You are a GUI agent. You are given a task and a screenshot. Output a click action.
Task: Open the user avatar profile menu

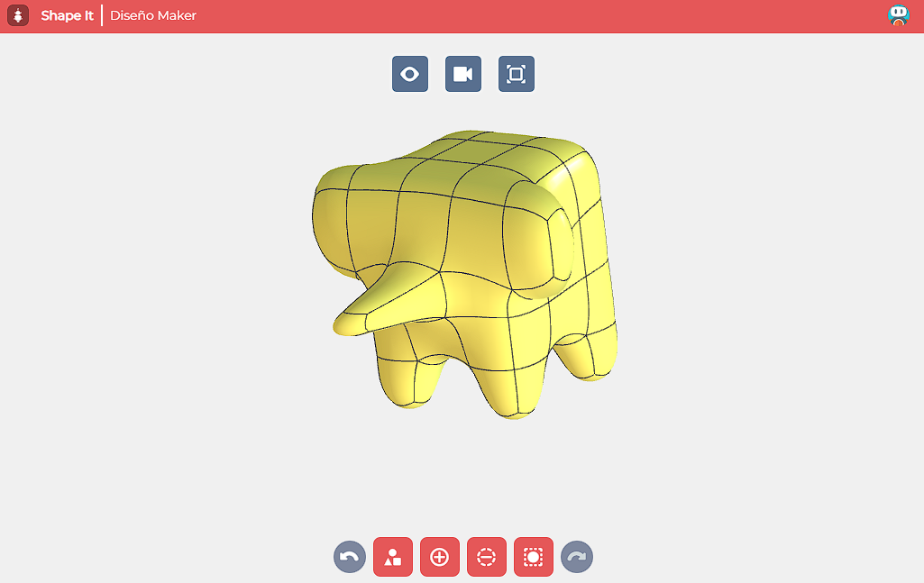(898, 15)
